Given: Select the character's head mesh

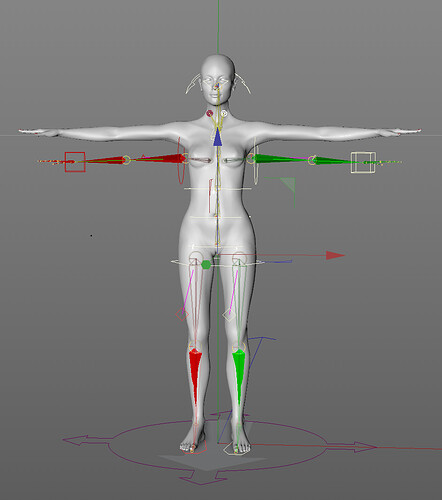Looking at the screenshot, I should point(218,79).
